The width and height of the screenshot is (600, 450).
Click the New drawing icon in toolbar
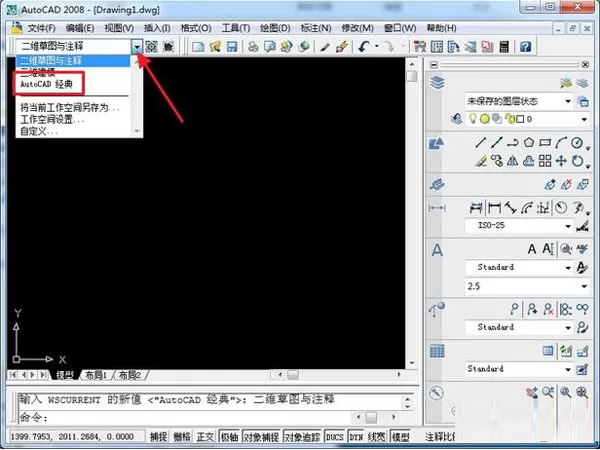click(x=198, y=47)
